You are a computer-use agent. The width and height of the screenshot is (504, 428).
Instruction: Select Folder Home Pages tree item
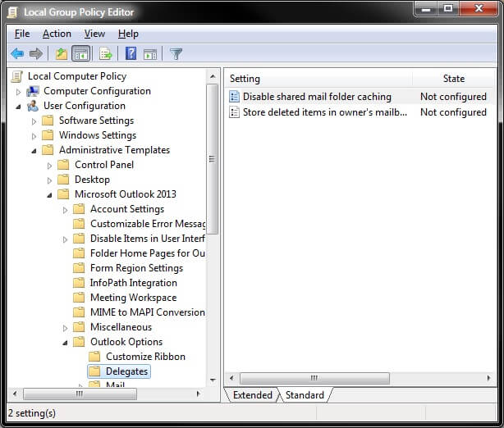click(x=148, y=253)
